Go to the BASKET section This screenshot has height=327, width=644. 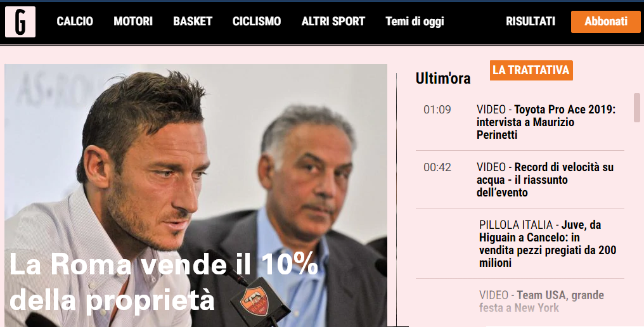pyautogui.click(x=193, y=22)
